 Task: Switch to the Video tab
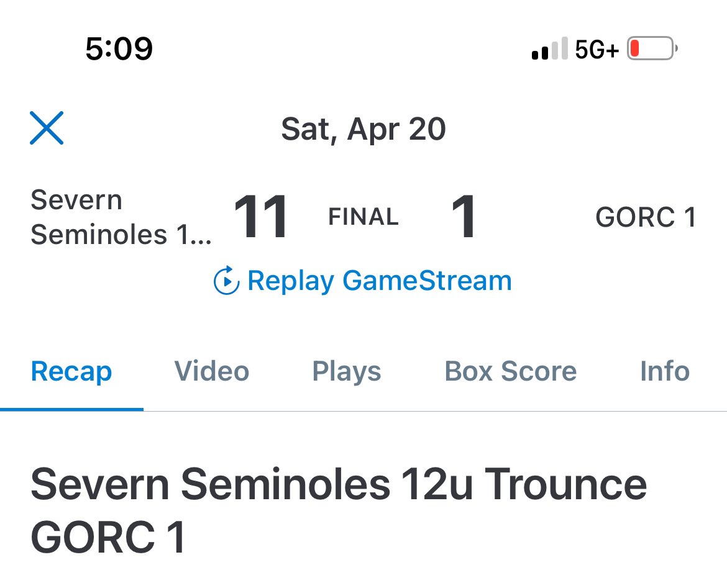tap(212, 371)
